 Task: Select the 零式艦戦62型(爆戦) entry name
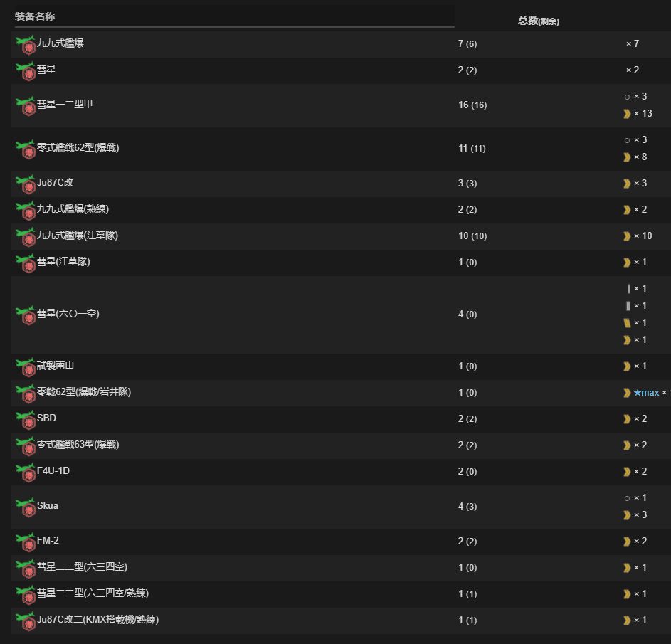pyautogui.click(x=78, y=147)
